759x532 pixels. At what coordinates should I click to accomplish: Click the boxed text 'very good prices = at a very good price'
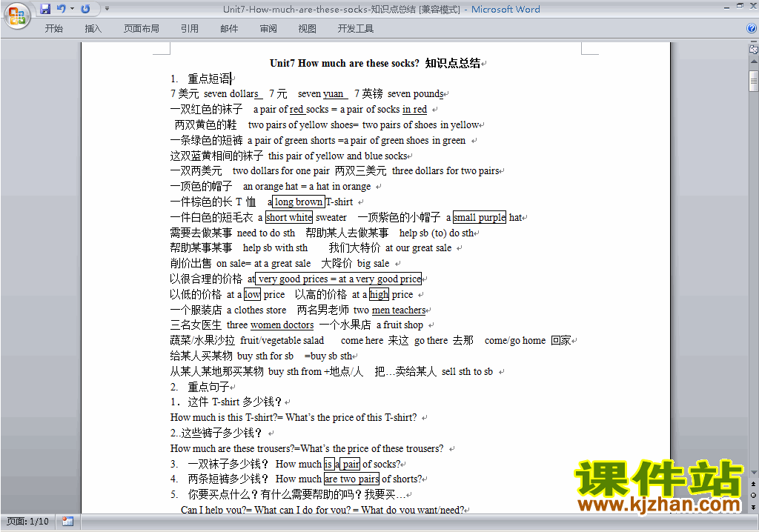pos(339,279)
